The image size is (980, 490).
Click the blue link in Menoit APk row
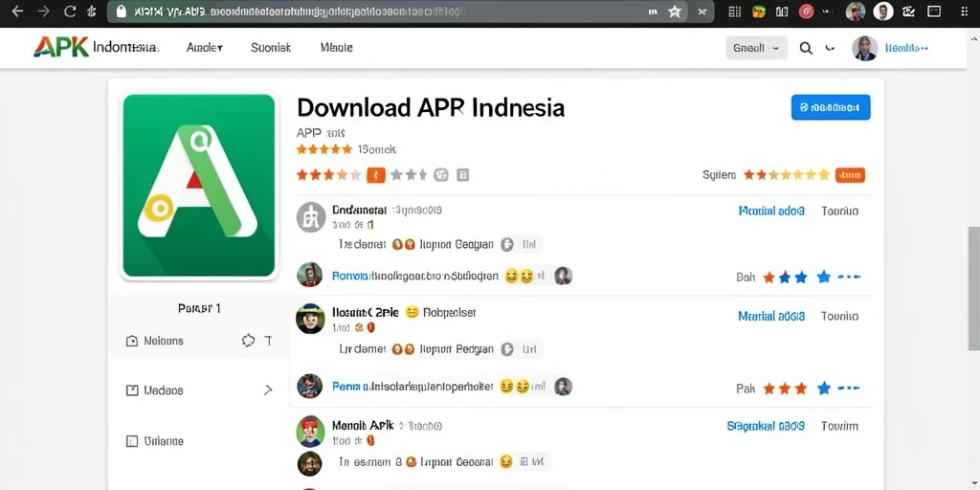[766, 426]
